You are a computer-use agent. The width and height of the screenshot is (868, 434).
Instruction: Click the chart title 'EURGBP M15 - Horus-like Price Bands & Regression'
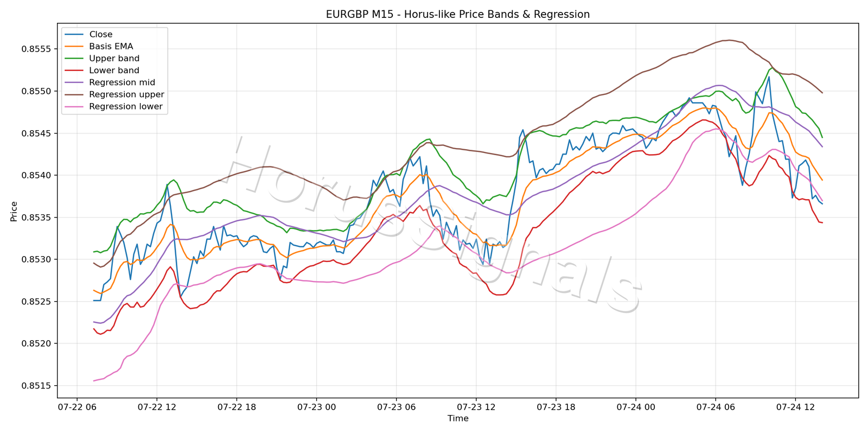tap(458, 15)
